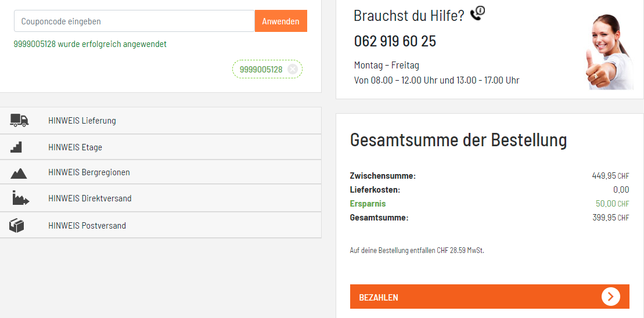Click the phone number 062 919 60 25
The width and height of the screenshot is (644, 318).
pyautogui.click(x=395, y=41)
